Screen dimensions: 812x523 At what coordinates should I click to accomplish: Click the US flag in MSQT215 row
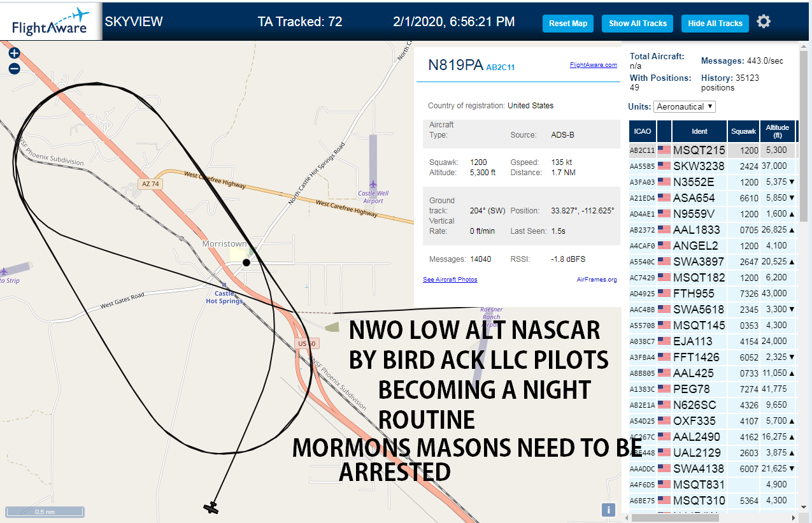(x=664, y=150)
